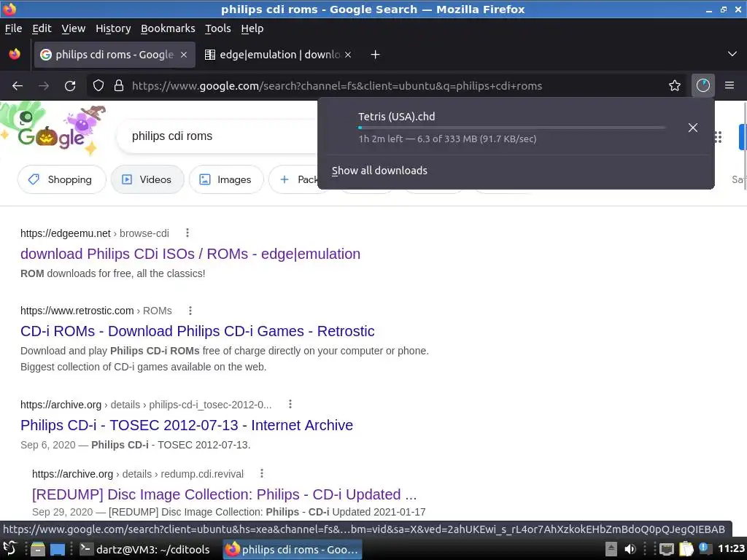747x560 pixels.
Task: Bookmark this page with the star icon
Action: coord(675,86)
